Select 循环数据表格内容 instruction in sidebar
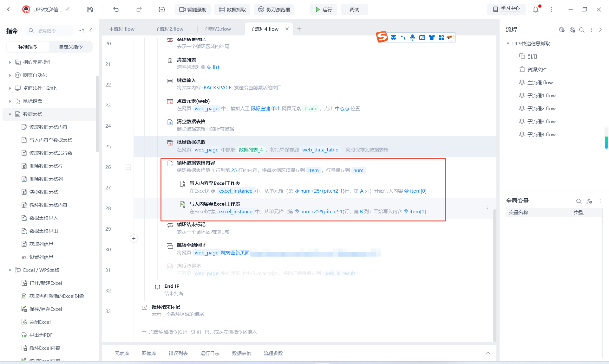609x364 pixels. point(48,205)
